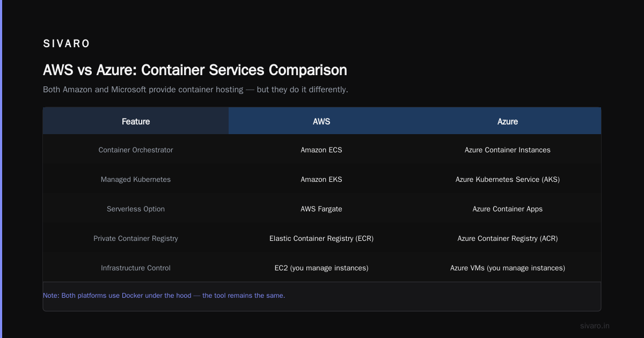The height and width of the screenshot is (338, 644).
Task: Click the Azure Container Registry (ACR) cell
Action: (x=508, y=238)
